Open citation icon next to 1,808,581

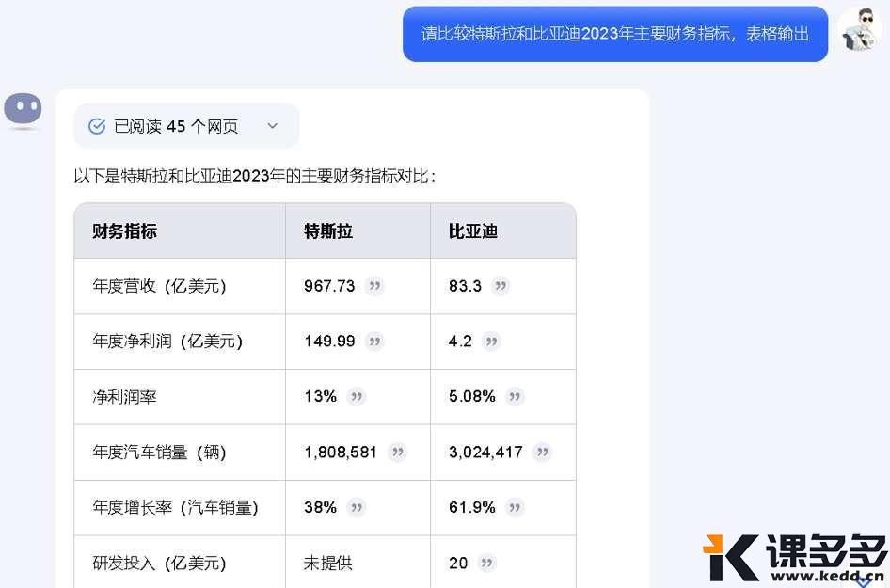coord(397,452)
